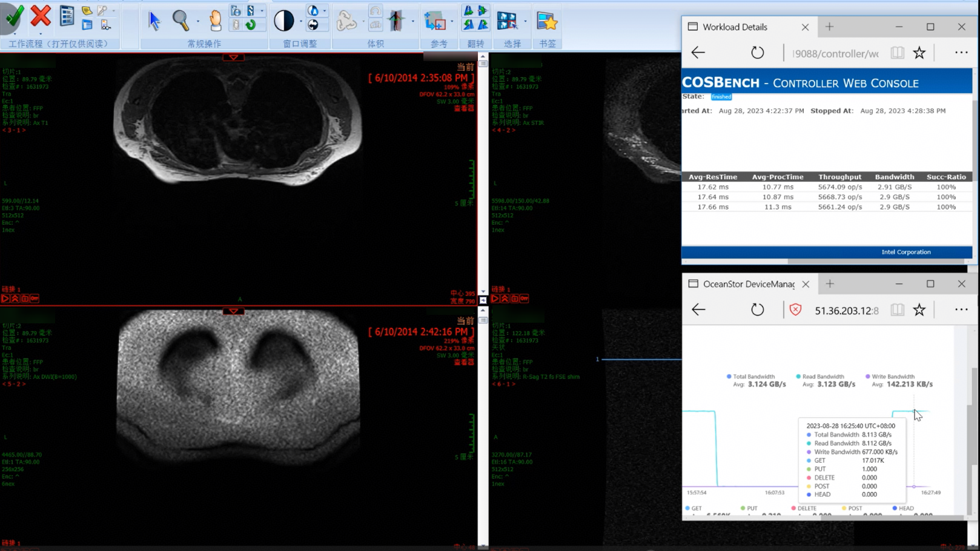The height and width of the screenshot is (551, 980).
Task: Refresh the Workload Details page
Action: click(758, 53)
